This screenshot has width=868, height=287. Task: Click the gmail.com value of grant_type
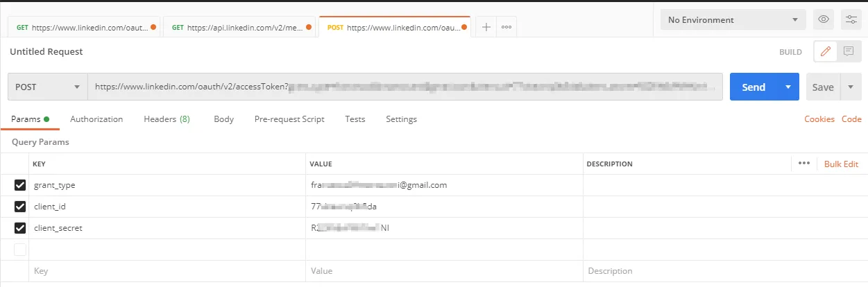coord(379,185)
